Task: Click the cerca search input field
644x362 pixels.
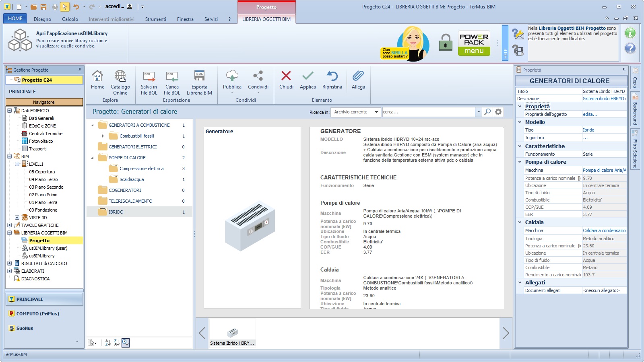Action: (428, 112)
